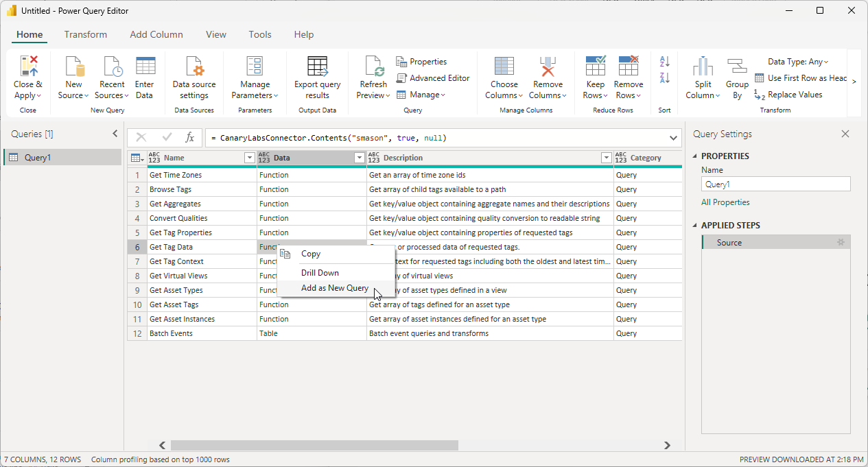The width and height of the screenshot is (868, 467).
Task: Sort ascending using A-Z icon
Action: tap(664, 62)
